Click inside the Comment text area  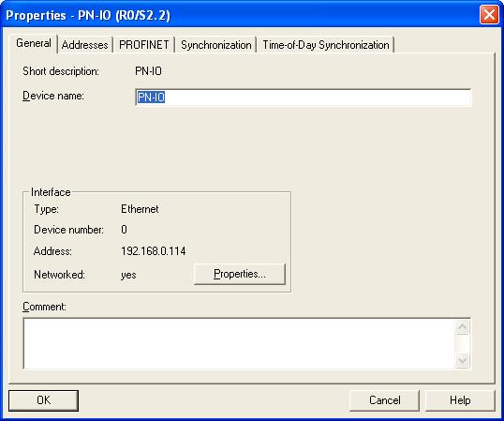pos(239,343)
